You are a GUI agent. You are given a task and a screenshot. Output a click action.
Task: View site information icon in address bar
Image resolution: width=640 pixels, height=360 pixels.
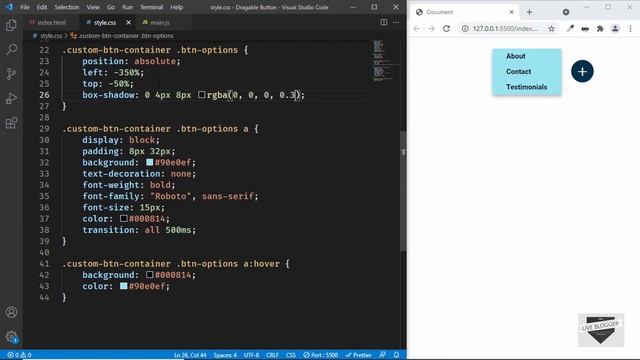[465, 29]
